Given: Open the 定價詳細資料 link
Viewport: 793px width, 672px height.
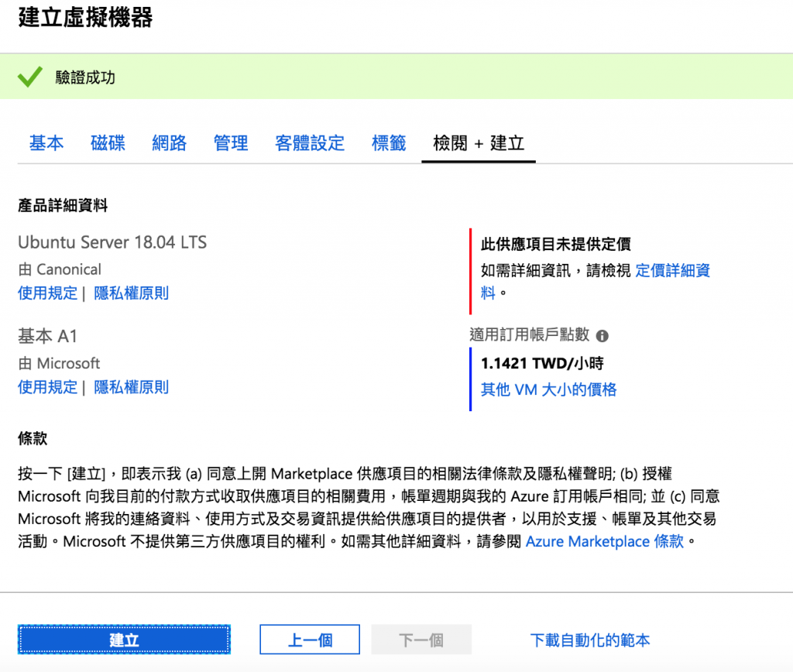Looking at the screenshot, I should (672, 270).
